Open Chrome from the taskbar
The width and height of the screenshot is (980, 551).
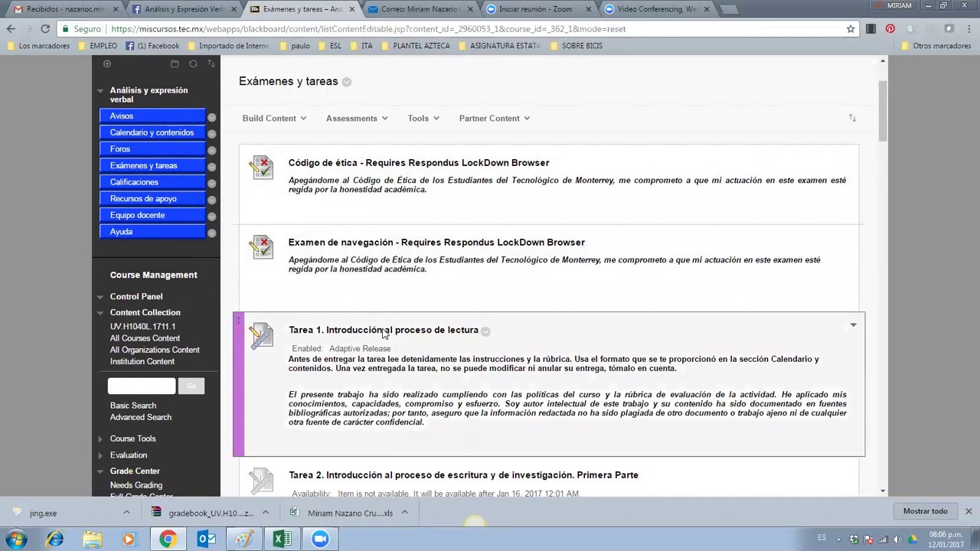[168, 540]
